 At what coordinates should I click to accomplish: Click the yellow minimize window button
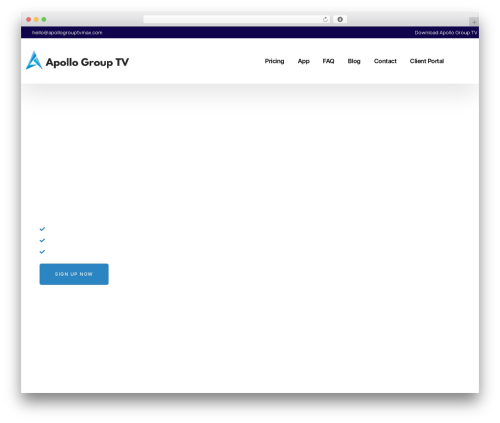(36, 19)
